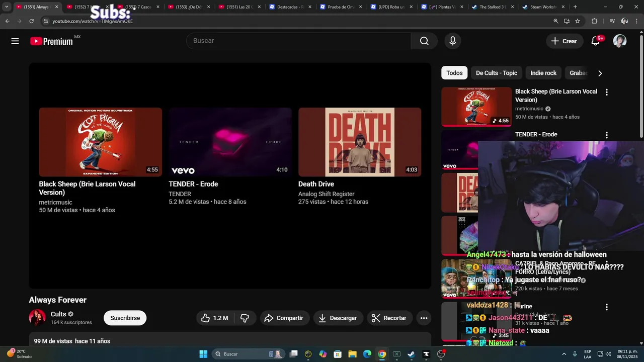This screenshot has height=362, width=644.
Task: Bookmark this page with the star
Action: point(578,21)
